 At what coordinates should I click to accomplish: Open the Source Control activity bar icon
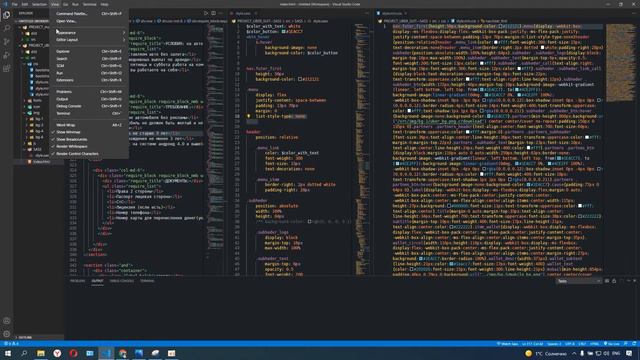tap(7, 42)
